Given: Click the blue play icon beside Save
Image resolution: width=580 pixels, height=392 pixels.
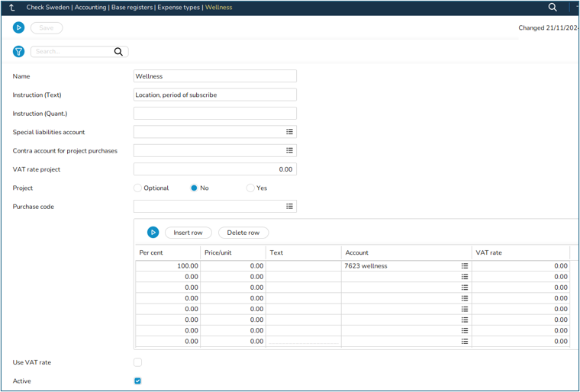Looking at the screenshot, I should (x=18, y=27).
